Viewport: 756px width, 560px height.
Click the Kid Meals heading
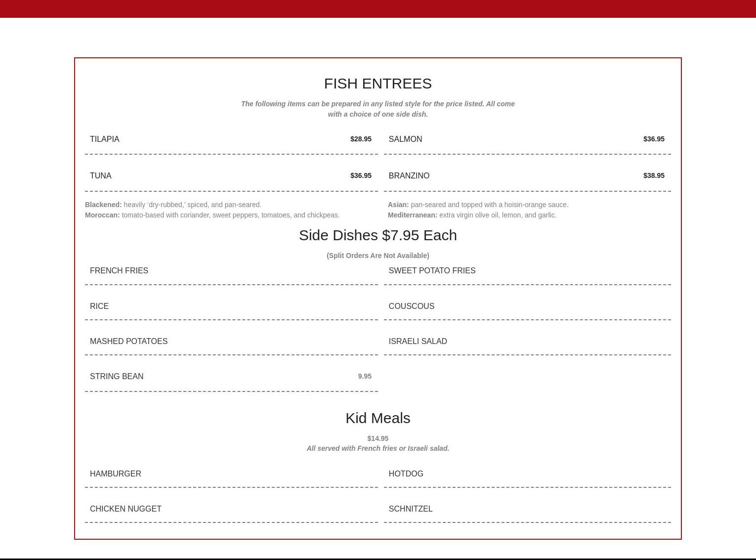[378, 418]
